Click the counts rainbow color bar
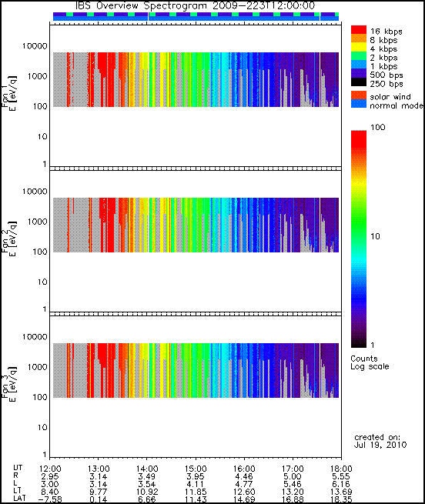The height and width of the screenshot is (504, 425). 359,239
